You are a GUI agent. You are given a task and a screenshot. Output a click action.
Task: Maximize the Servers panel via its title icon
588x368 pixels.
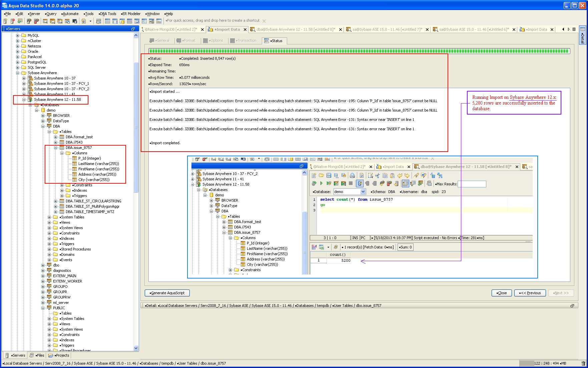click(x=133, y=29)
